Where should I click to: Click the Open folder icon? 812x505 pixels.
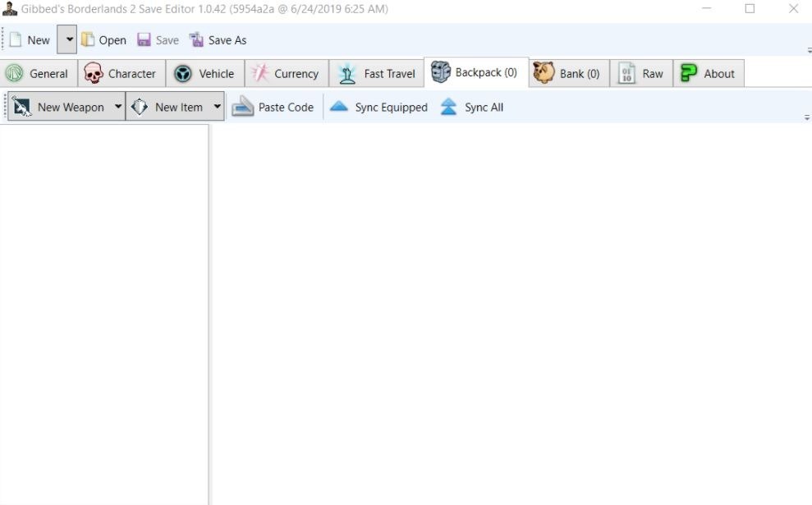[x=88, y=39]
